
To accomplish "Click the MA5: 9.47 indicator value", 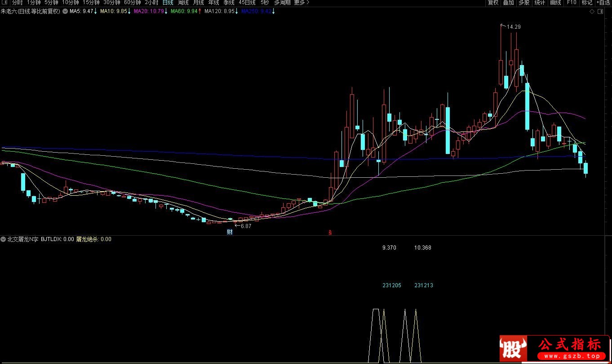I will pyautogui.click(x=81, y=12).
